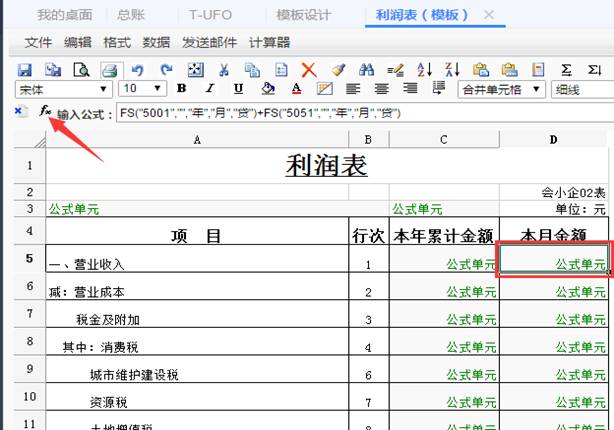This screenshot has height=430, width=614.
Task: Click the red X delete icon
Action: 309,70
